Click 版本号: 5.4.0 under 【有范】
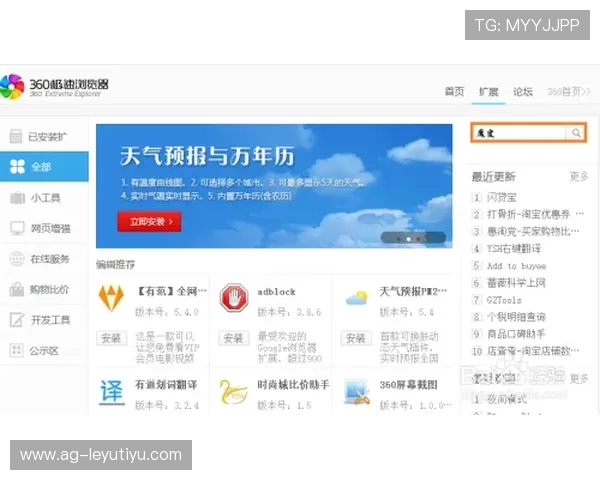Image resolution: width=600 pixels, height=480 pixels. (167, 312)
